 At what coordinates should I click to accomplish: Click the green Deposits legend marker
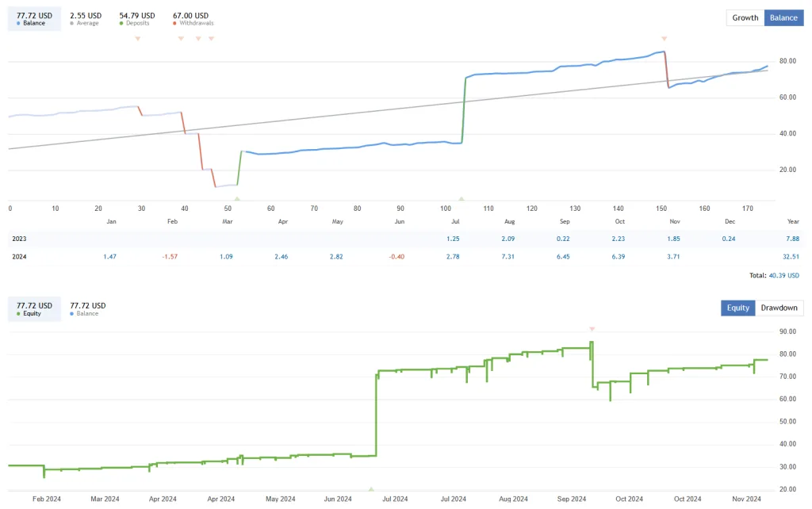point(121,25)
